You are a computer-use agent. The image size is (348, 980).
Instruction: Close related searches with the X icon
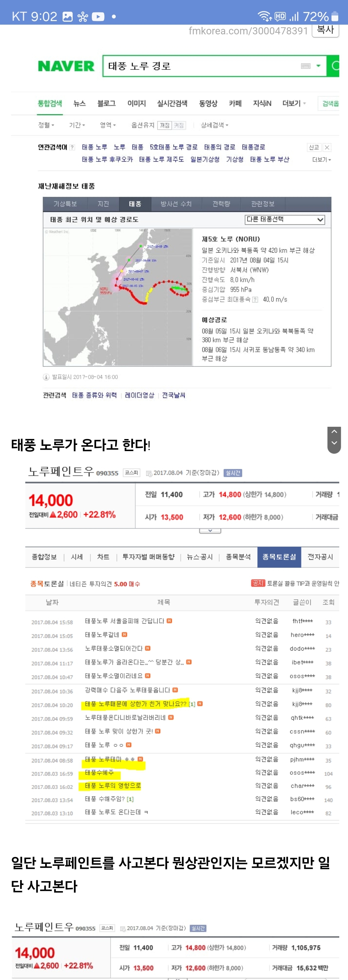327,148
